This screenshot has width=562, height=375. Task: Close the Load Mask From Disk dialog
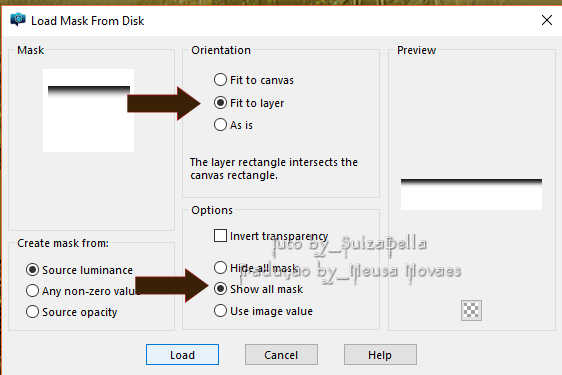point(547,20)
